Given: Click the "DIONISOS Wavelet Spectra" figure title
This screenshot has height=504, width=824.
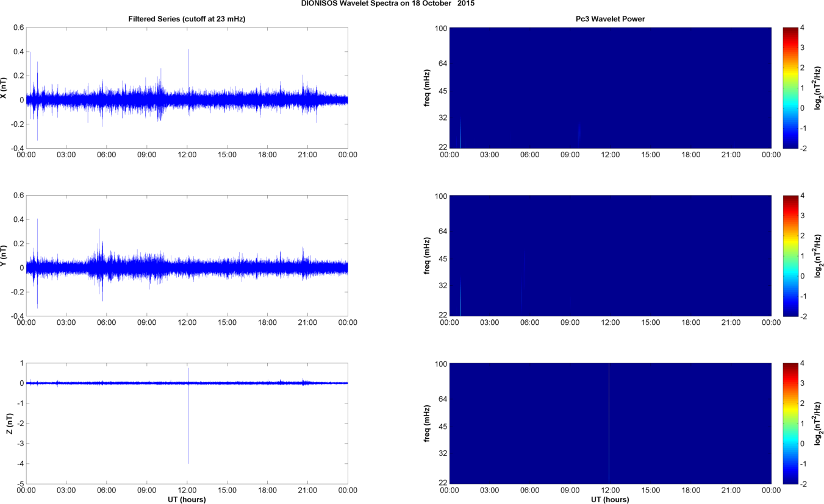Looking at the screenshot, I should (388, 4).
